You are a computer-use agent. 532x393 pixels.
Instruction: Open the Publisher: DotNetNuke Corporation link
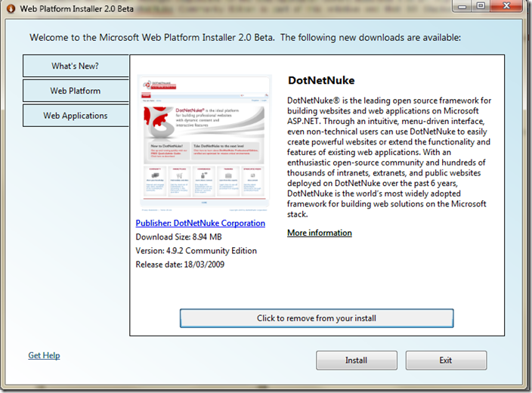(200, 223)
